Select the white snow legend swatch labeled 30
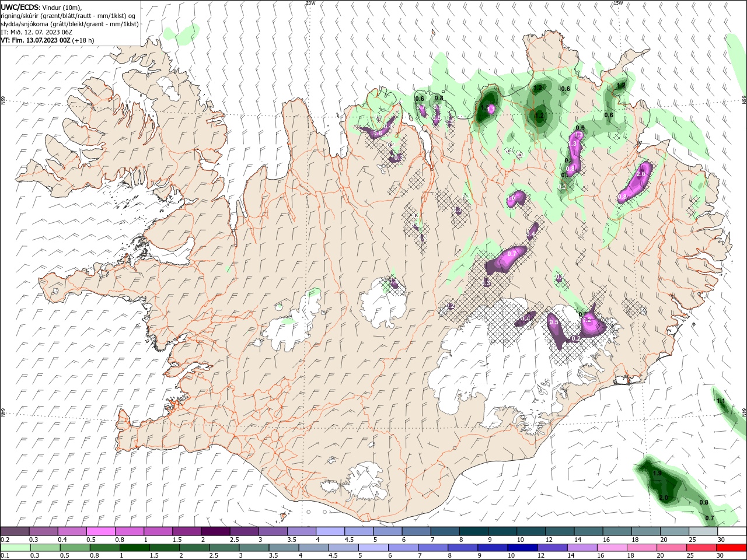The height and width of the screenshot is (560, 747). 732,531
